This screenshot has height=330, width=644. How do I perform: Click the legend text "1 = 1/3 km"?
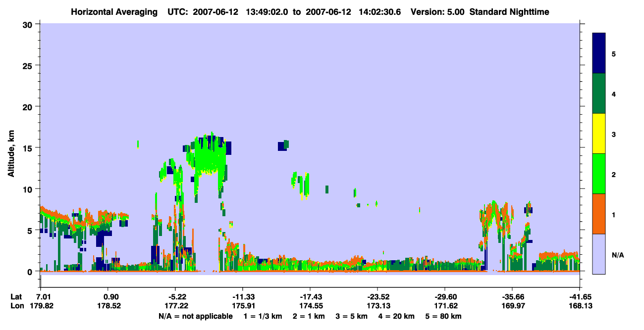(263, 316)
